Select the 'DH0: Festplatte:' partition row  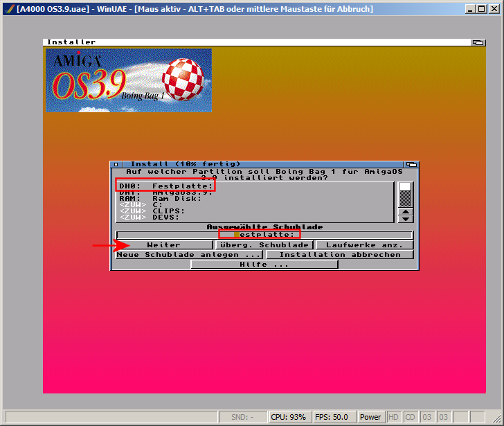(x=254, y=186)
